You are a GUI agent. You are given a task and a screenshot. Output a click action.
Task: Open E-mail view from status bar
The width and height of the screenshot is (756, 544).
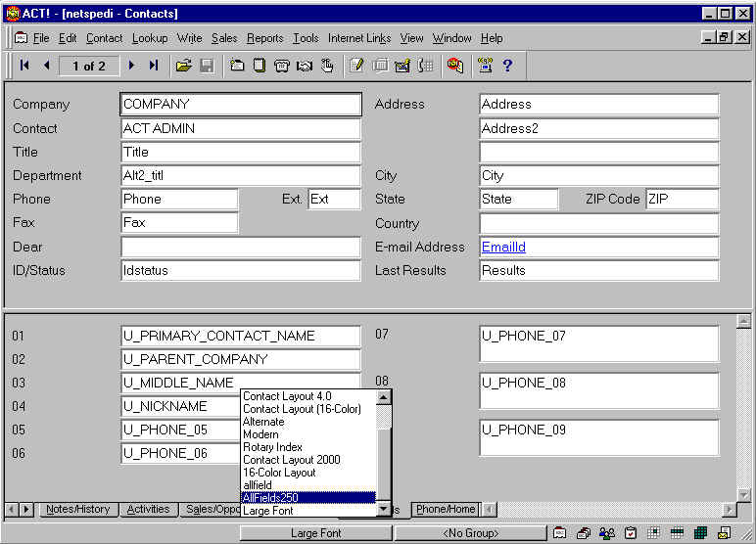[725, 533]
